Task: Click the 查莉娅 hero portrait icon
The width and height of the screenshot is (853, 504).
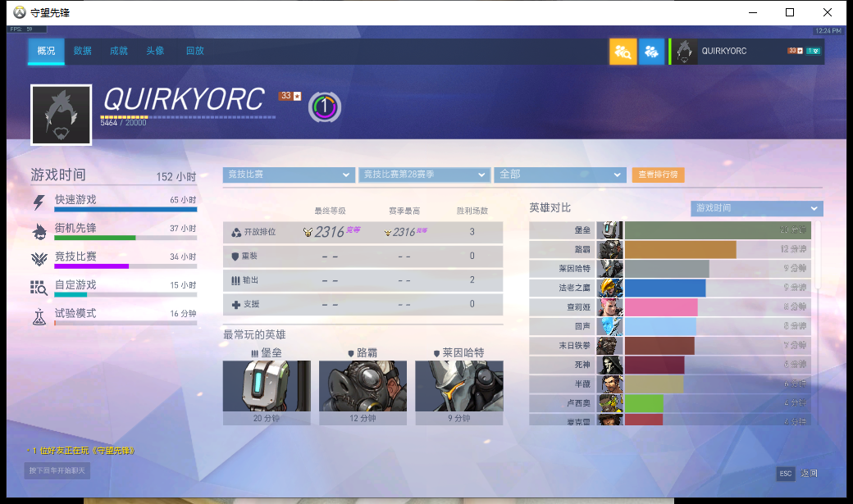Action: coord(610,307)
